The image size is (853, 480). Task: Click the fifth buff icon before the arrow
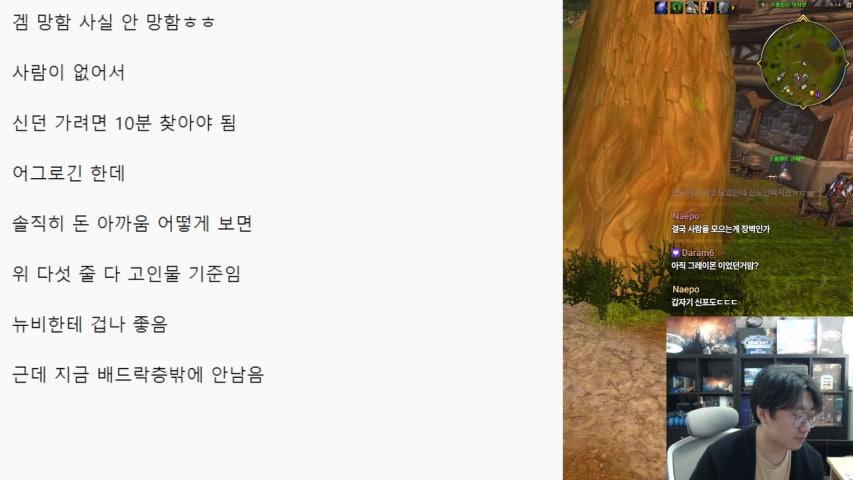pos(723,8)
